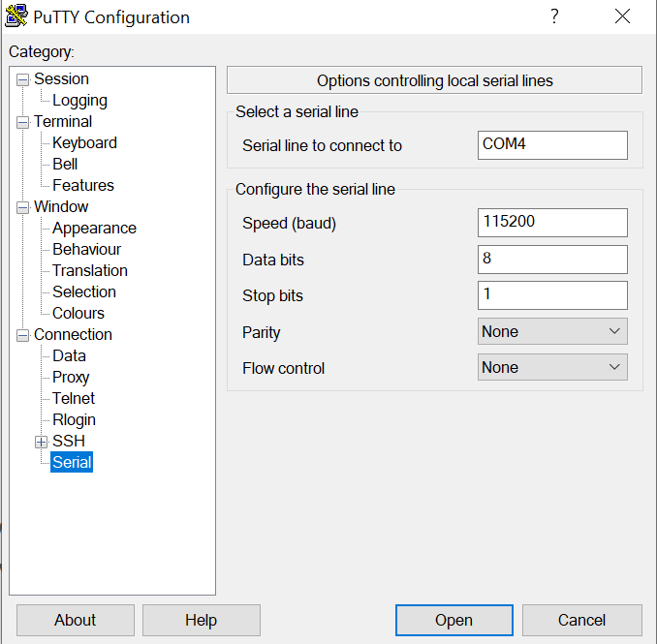Select the Data category
Screen dimensions: 657x644
pyautogui.click(x=69, y=355)
